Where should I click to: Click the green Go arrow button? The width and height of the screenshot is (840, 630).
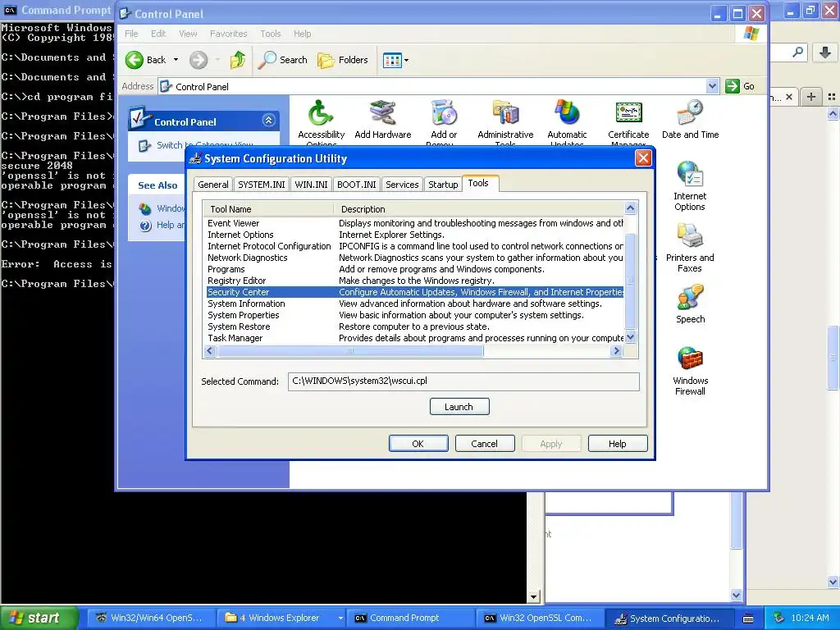[733, 85]
